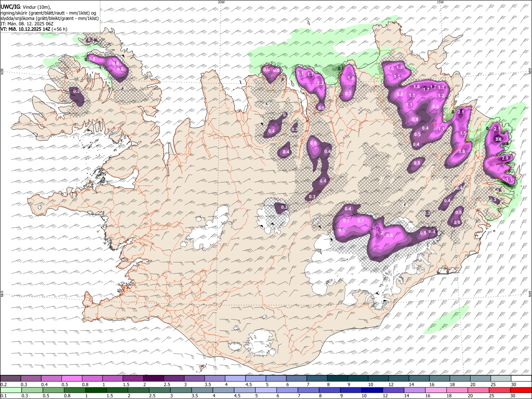532x399 pixels.
Task: Select the Vindur (10m) label
Action: 37,7
